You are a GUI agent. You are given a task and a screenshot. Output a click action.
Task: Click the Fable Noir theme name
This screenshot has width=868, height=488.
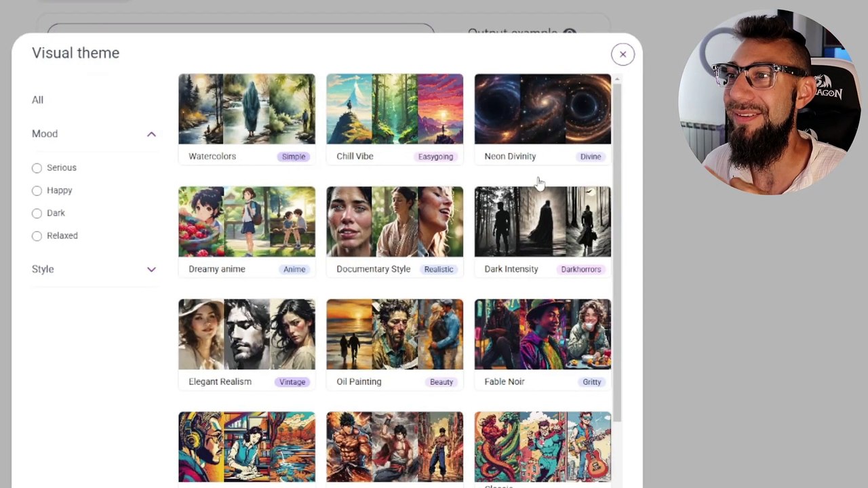[505, 382]
